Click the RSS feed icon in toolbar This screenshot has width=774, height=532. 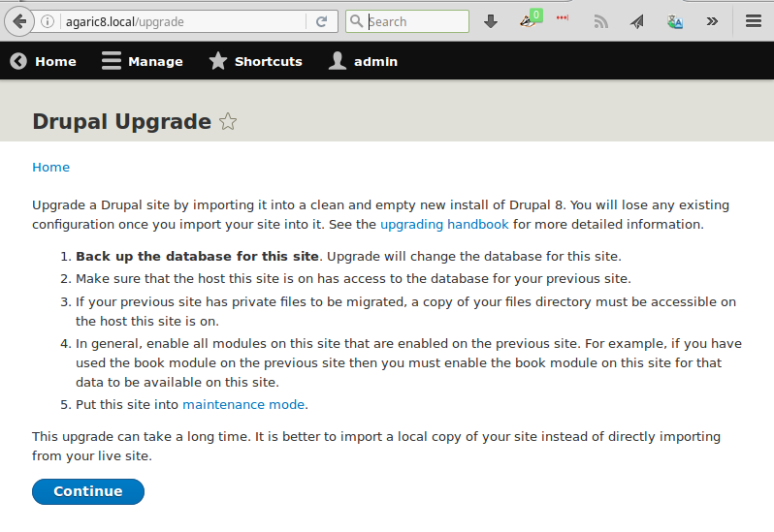click(601, 21)
